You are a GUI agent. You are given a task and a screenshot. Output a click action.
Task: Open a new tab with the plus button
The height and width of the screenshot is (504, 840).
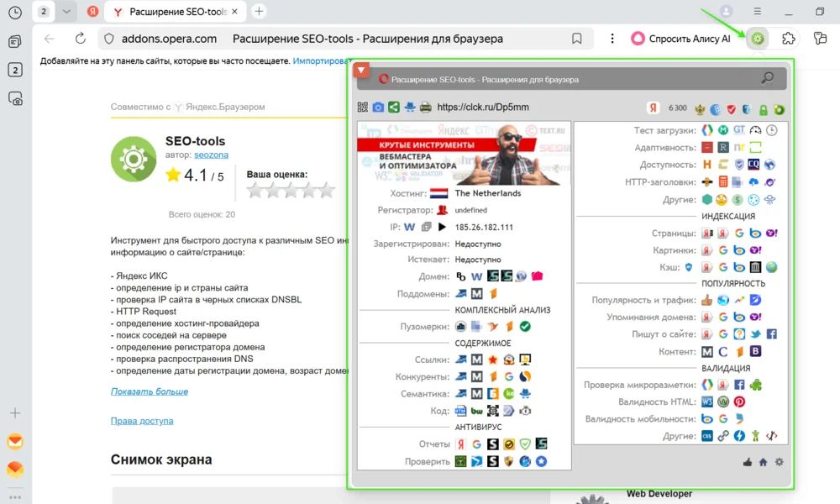[259, 11]
